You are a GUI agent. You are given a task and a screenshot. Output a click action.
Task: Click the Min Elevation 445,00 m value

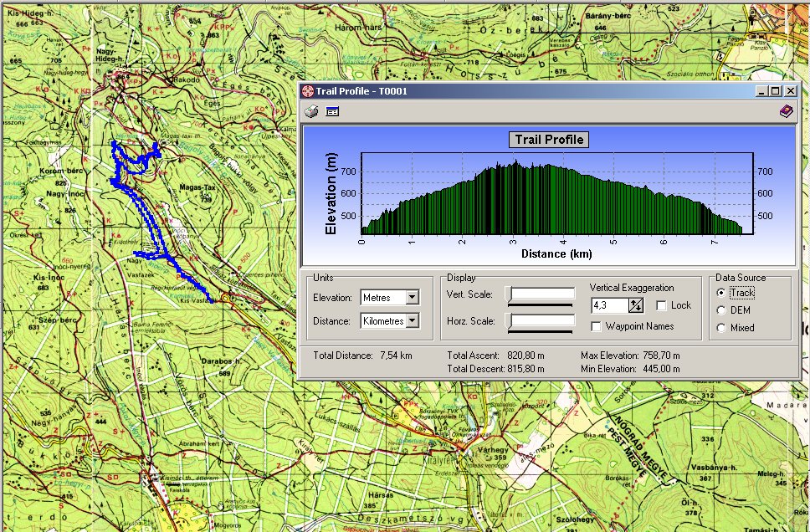(x=661, y=369)
